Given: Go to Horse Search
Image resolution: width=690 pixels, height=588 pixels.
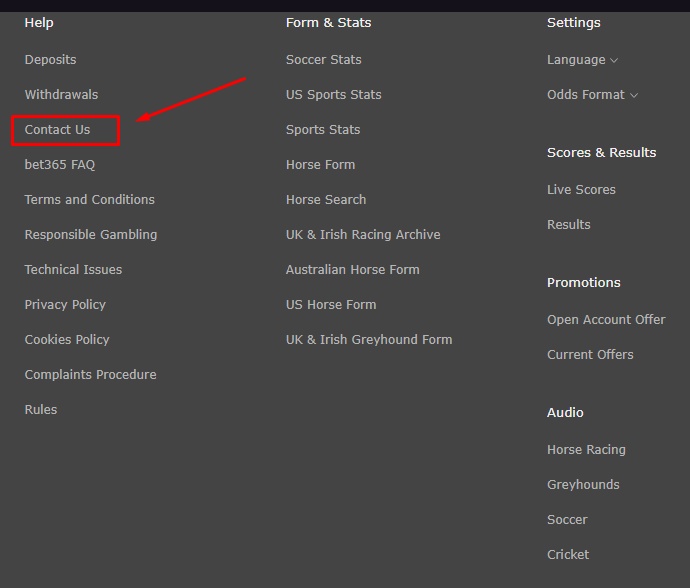Looking at the screenshot, I should [x=326, y=199].
